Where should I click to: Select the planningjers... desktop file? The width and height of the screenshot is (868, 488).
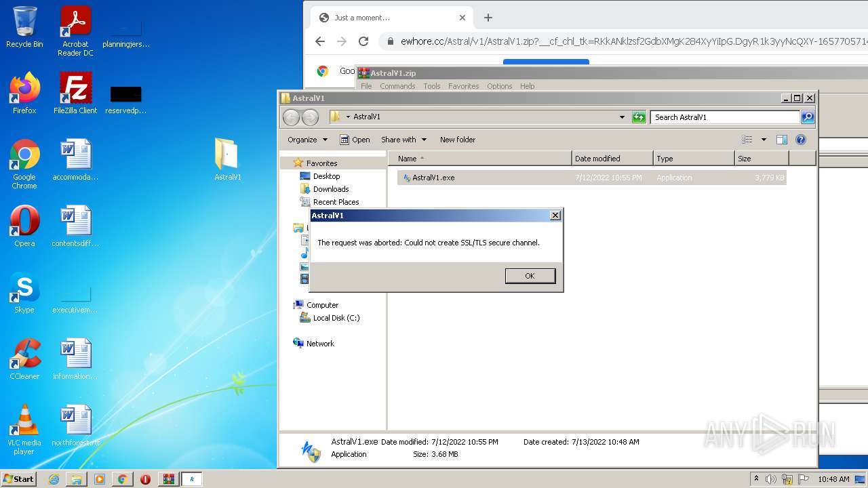point(126,31)
